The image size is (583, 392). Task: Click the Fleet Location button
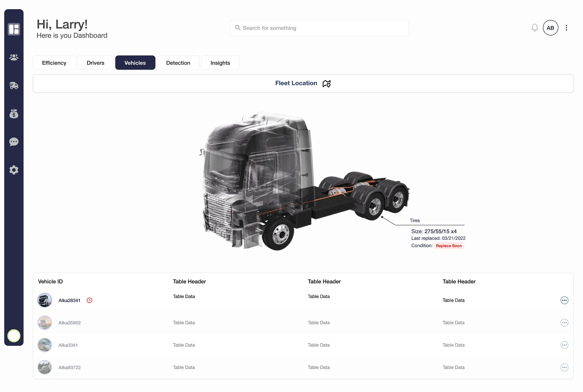tap(303, 84)
